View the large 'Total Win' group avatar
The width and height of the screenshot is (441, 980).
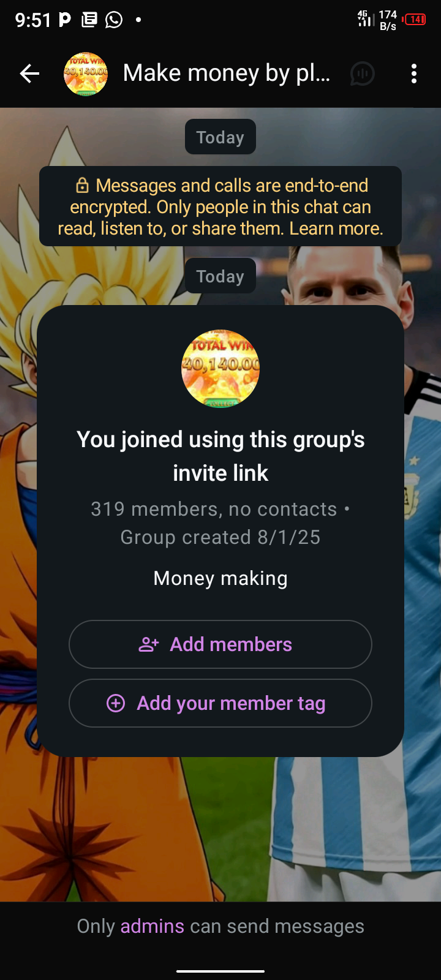[221, 369]
